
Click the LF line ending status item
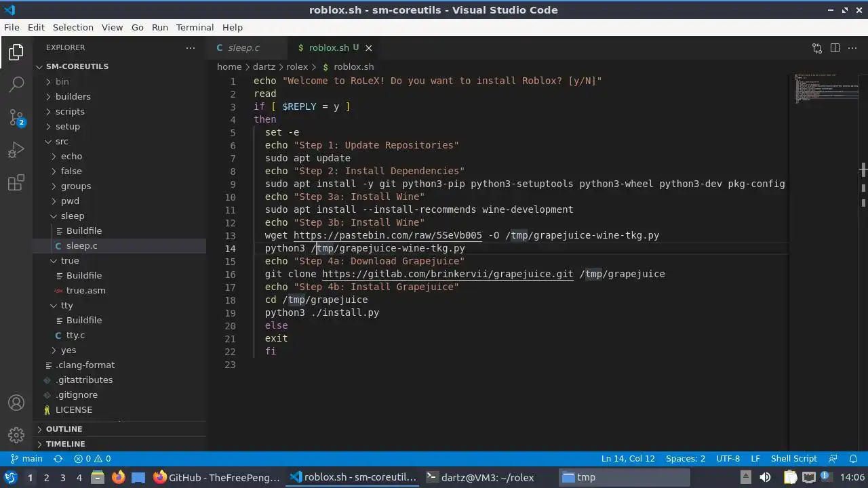[x=755, y=459]
